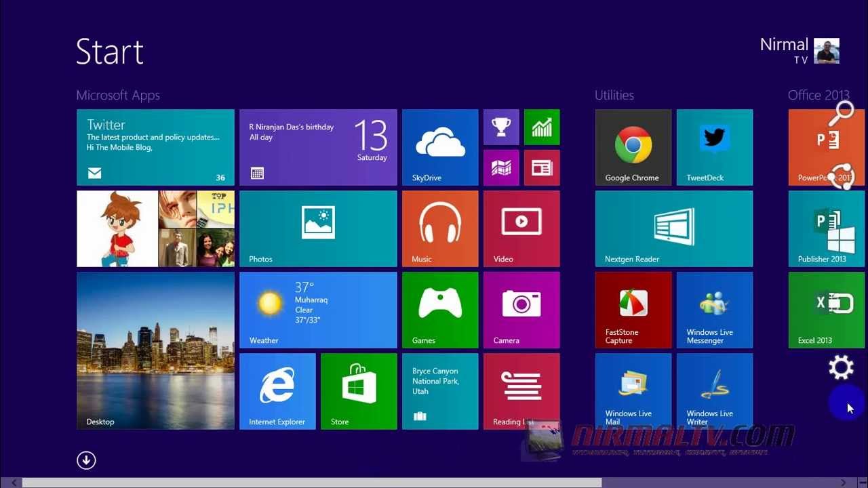Open the Weather tile for Muharraq
Screen dimensions: 868x488
point(318,310)
